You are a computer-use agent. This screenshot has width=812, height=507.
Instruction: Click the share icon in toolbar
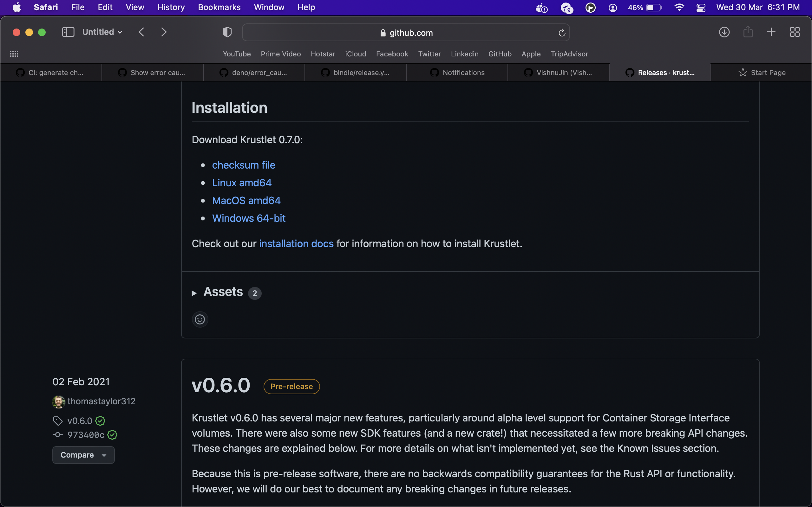point(748,32)
